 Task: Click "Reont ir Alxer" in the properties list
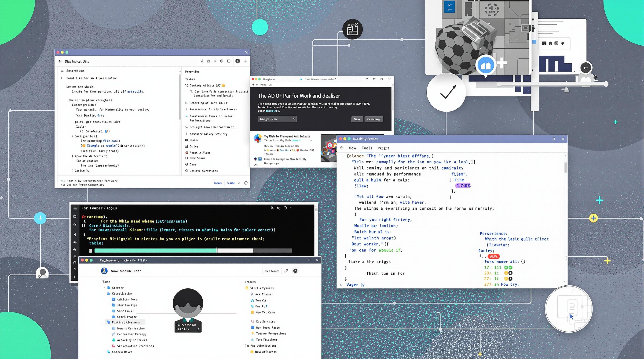198,153
